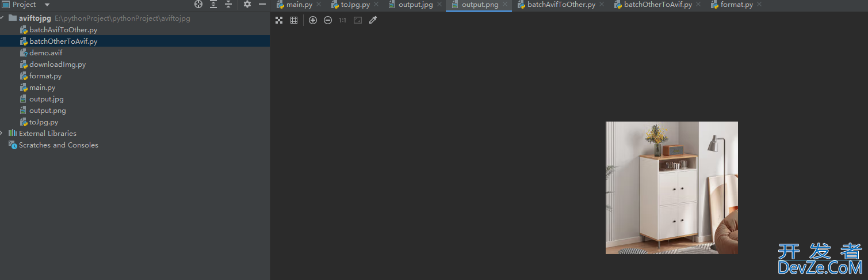868x280 pixels.
Task: Toggle the grid overlay icon
Action: point(294,20)
